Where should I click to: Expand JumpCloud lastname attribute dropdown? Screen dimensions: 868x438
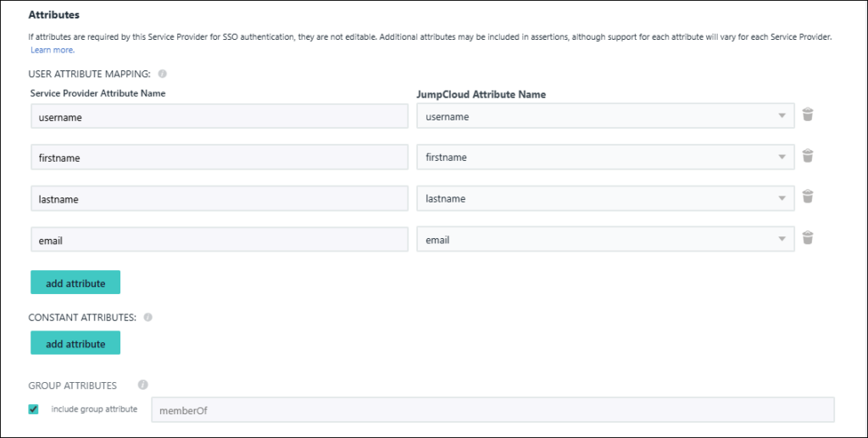(x=604, y=198)
